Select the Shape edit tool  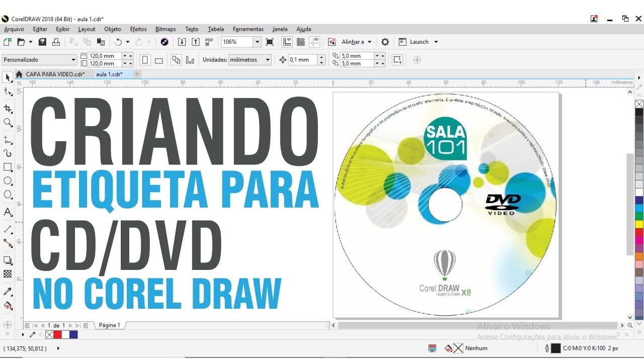8,92
